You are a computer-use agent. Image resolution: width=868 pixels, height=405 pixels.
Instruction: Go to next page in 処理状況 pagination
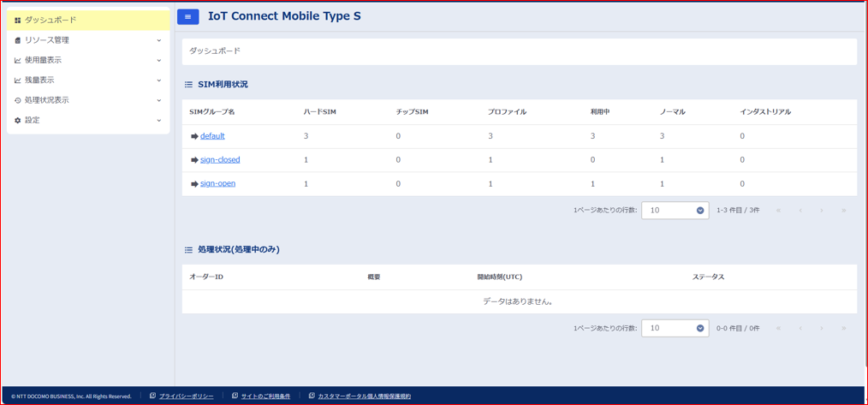click(x=822, y=329)
